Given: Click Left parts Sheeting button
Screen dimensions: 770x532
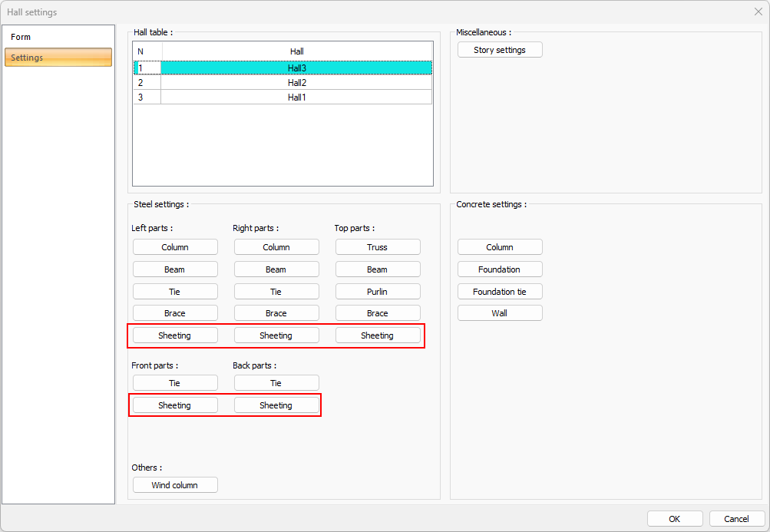Looking at the screenshot, I should pos(175,335).
